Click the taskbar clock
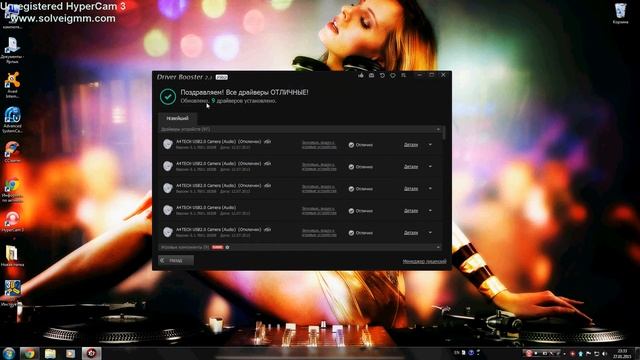 tap(622, 353)
